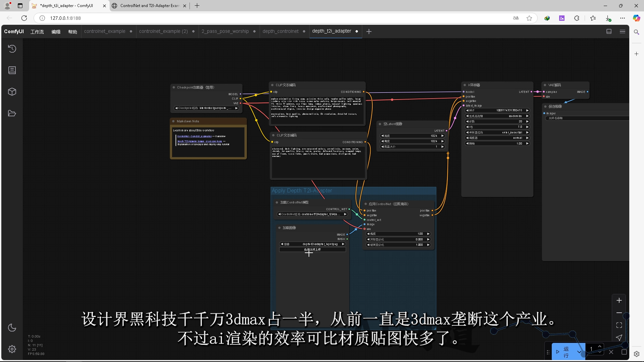Increase batch count stepper up arrow
Viewport: 644px width, 362px height.
pyautogui.click(x=600, y=346)
